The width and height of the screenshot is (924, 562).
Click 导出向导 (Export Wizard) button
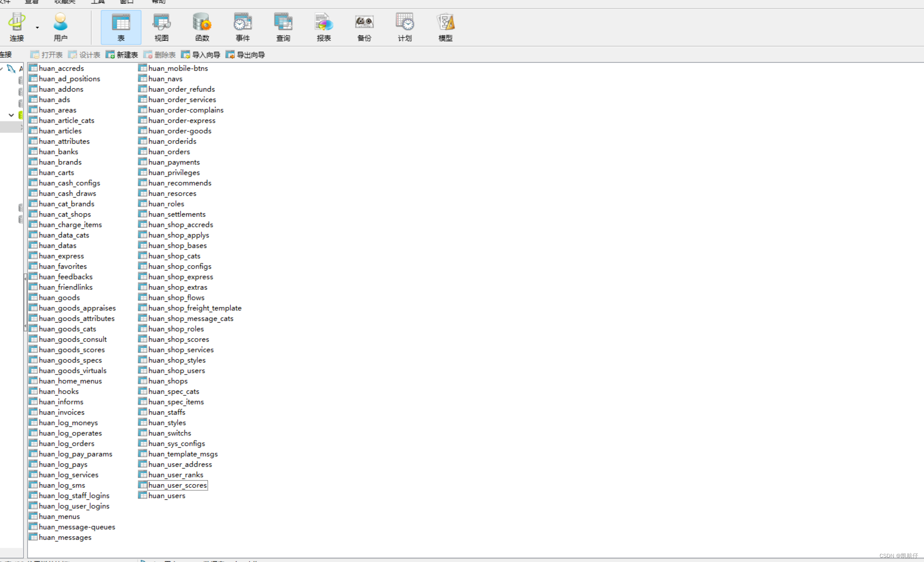click(x=246, y=55)
